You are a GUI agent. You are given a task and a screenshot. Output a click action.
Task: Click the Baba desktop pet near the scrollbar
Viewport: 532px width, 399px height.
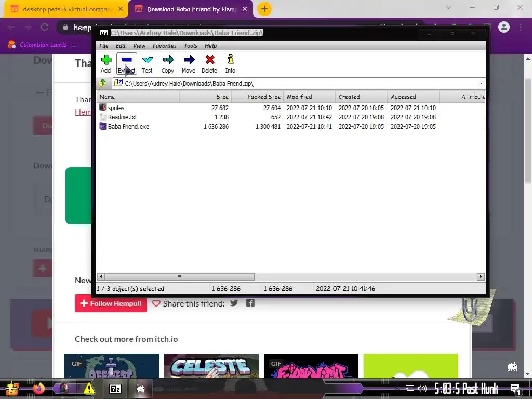(513, 367)
